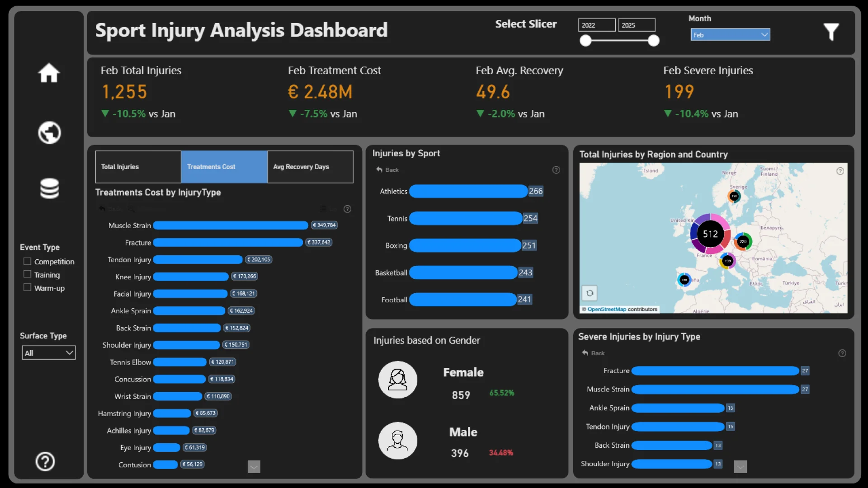Click the Hamstring Injury row label
Screen dimensions: 868x488
124,413
